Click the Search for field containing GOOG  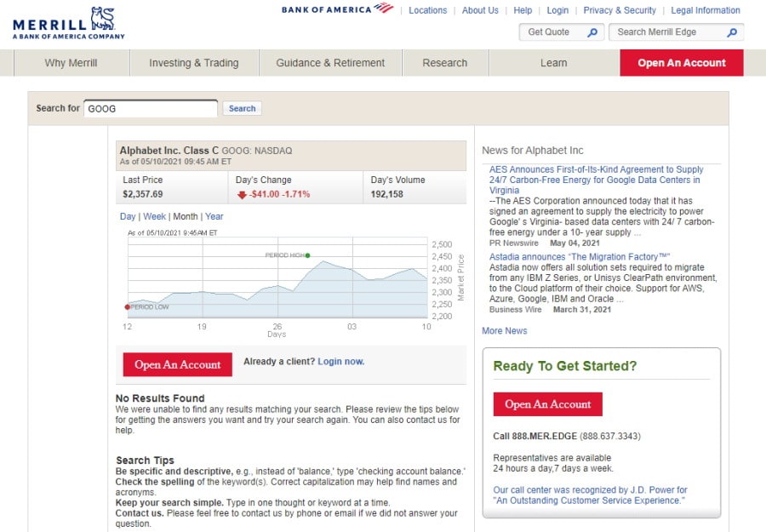click(151, 108)
